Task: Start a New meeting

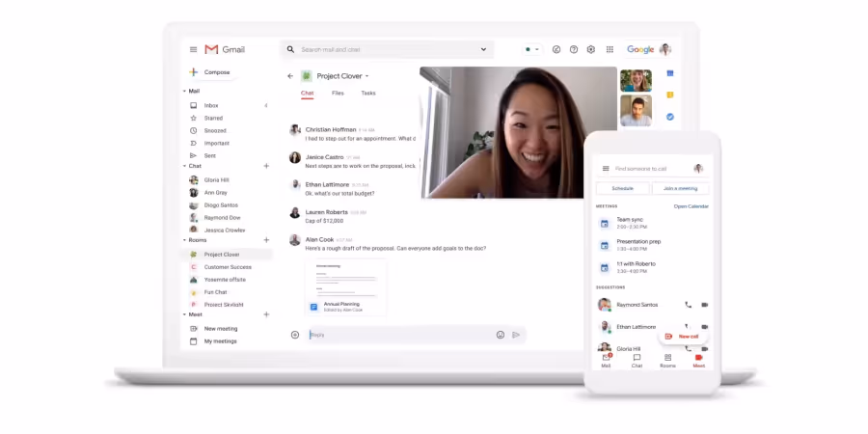Action: [220, 328]
